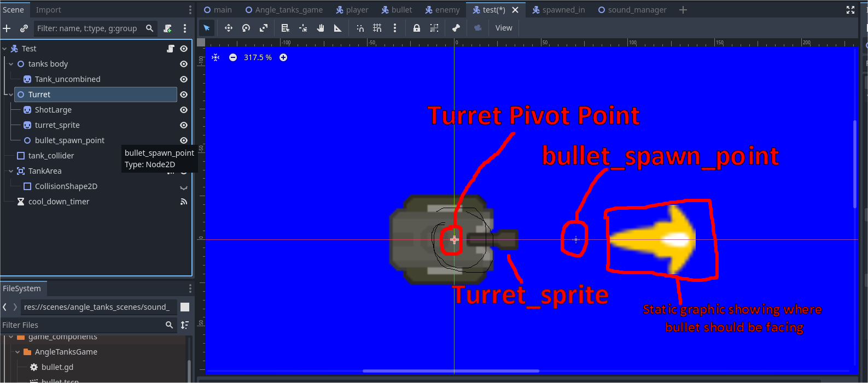
Task: Click the zoom in plus button
Action: pos(283,57)
